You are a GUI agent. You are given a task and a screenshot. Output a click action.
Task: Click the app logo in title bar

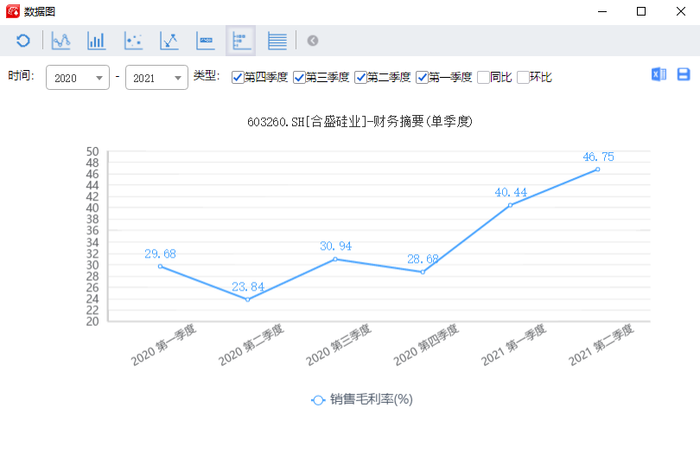(12, 11)
